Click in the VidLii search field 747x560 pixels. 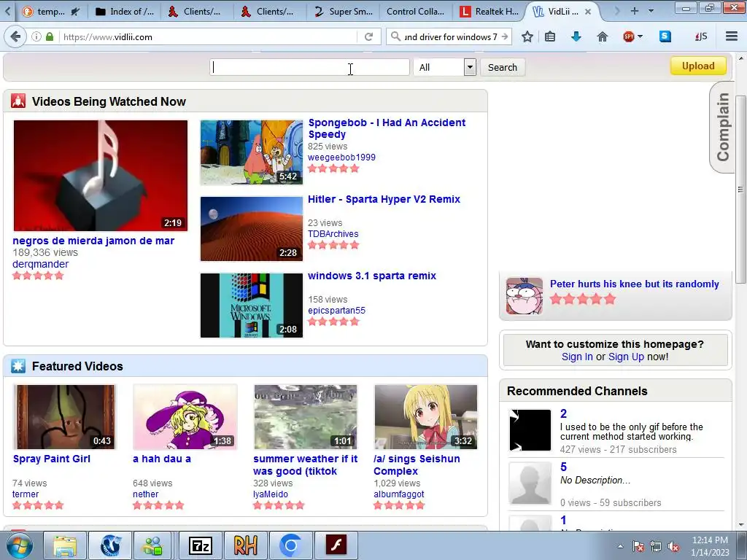click(x=309, y=67)
